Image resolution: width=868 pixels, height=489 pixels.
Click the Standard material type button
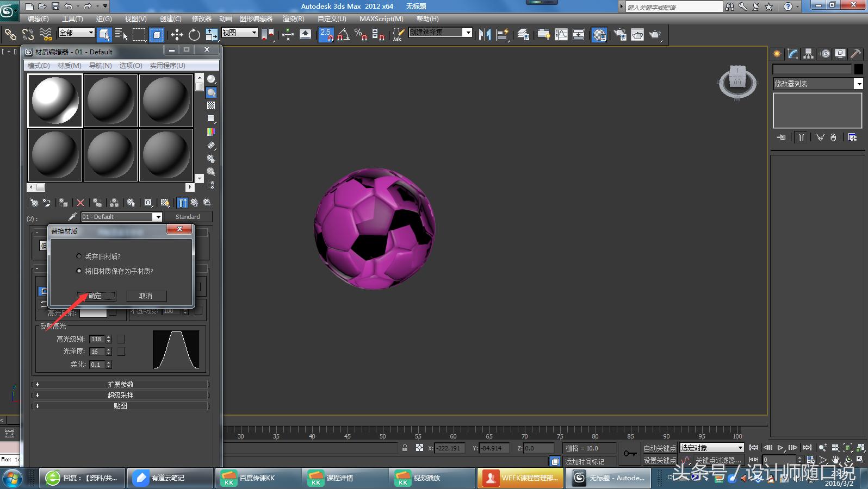[188, 217]
